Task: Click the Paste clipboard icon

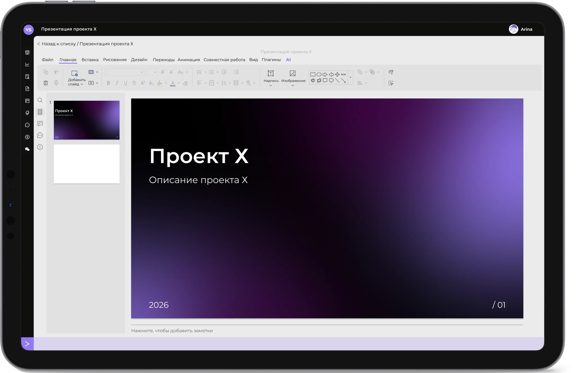Action: [46, 83]
